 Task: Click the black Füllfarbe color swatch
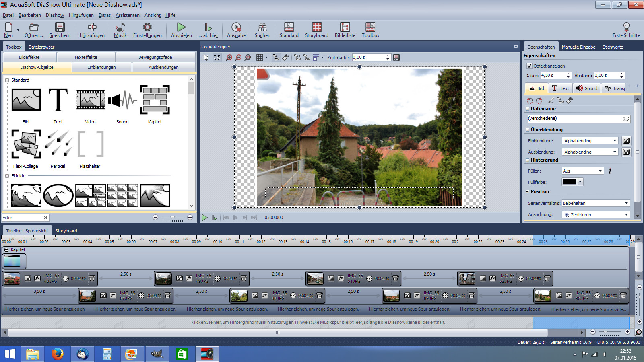[569, 182]
